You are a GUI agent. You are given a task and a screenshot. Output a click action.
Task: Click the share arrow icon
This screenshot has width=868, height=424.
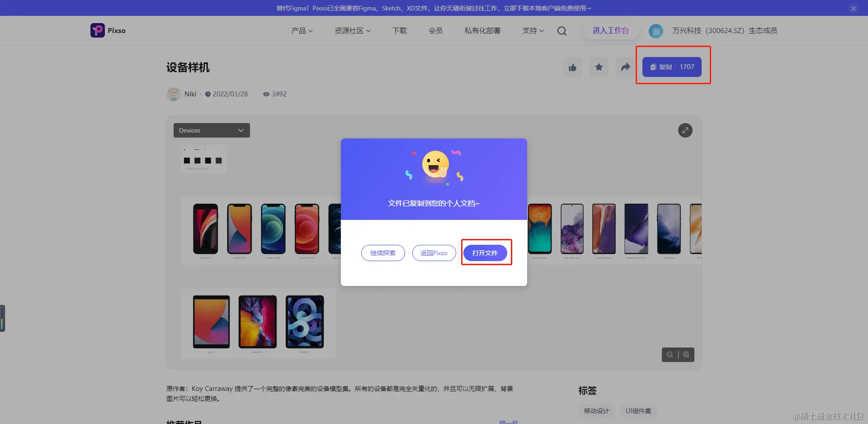[x=625, y=67]
